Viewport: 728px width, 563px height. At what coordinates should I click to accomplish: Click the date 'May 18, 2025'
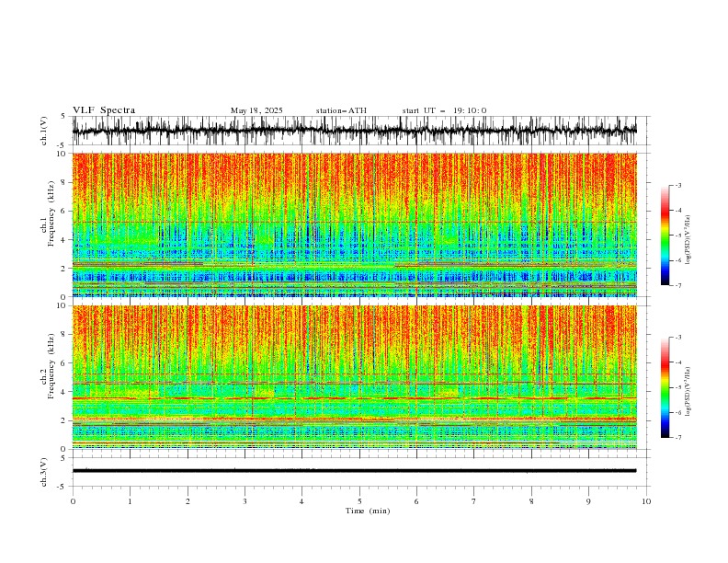point(256,110)
